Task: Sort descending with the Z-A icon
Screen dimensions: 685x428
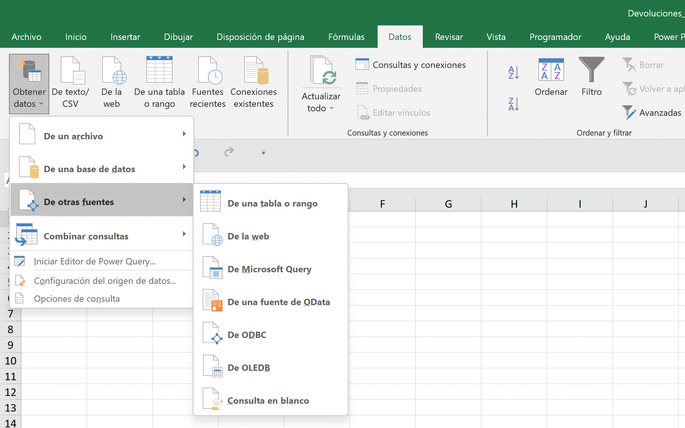Action: (x=513, y=104)
